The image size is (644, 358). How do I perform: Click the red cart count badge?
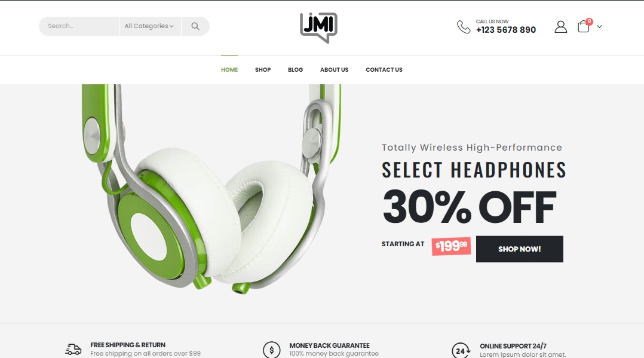590,21
